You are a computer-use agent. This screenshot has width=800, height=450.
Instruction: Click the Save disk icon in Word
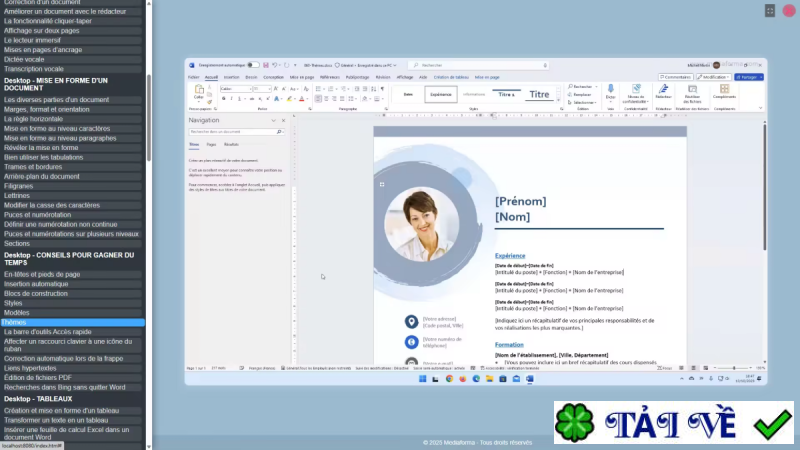266,65
